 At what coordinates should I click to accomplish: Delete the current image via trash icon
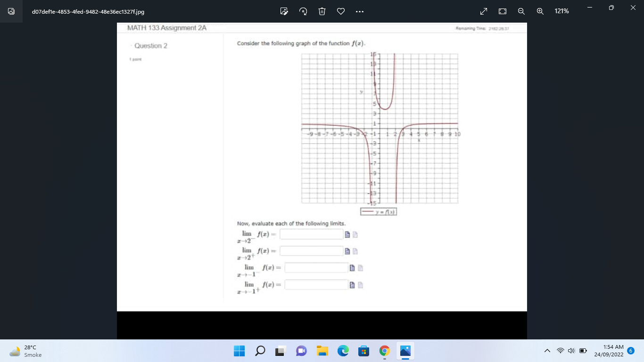click(322, 11)
